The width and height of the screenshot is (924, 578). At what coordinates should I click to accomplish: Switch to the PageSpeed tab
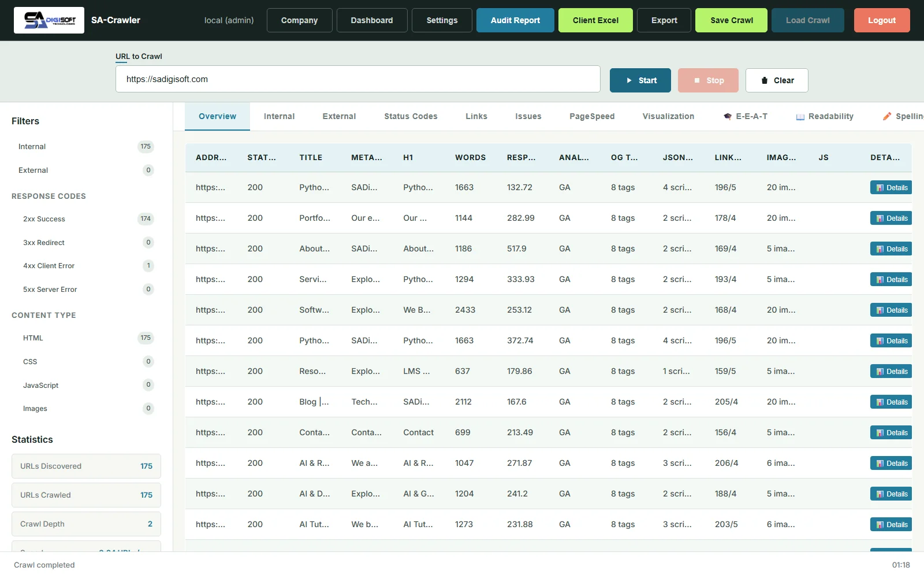(x=592, y=117)
